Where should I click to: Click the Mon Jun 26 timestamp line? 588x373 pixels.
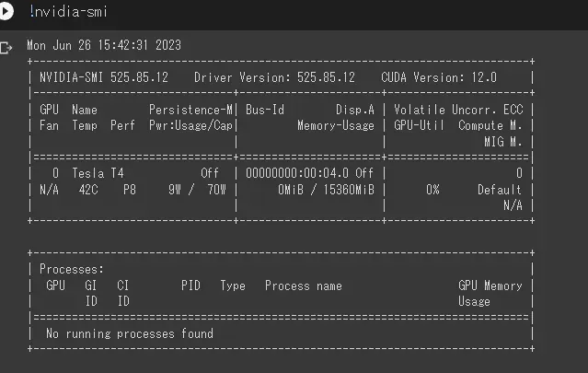pos(104,45)
